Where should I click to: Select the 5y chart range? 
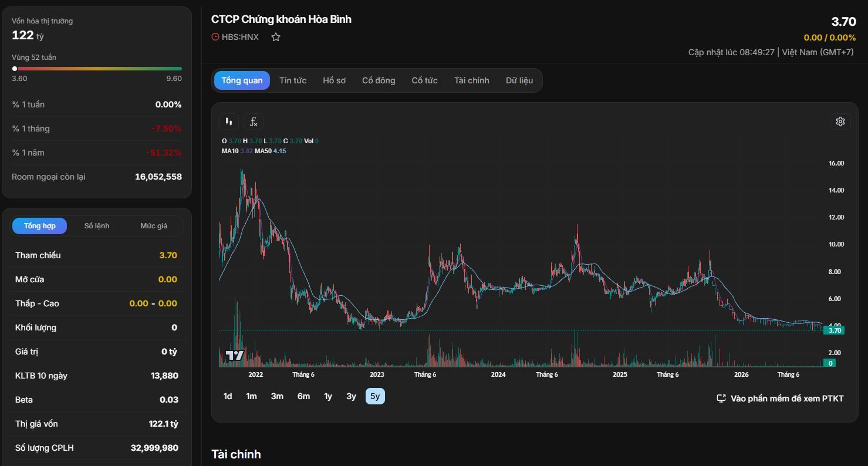coord(375,397)
